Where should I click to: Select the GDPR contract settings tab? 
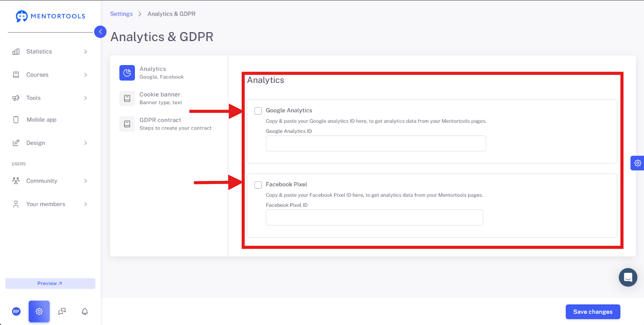point(165,124)
